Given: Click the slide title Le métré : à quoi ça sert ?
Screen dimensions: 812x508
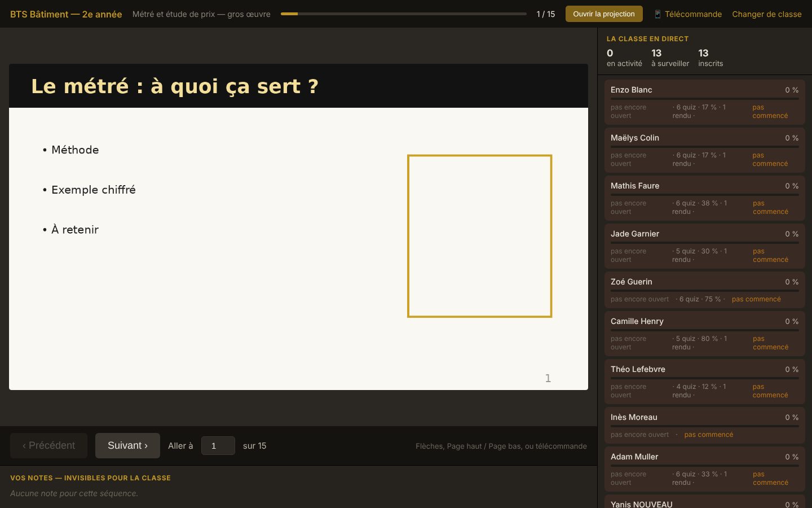Looking at the screenshot, I should point(175,86).
